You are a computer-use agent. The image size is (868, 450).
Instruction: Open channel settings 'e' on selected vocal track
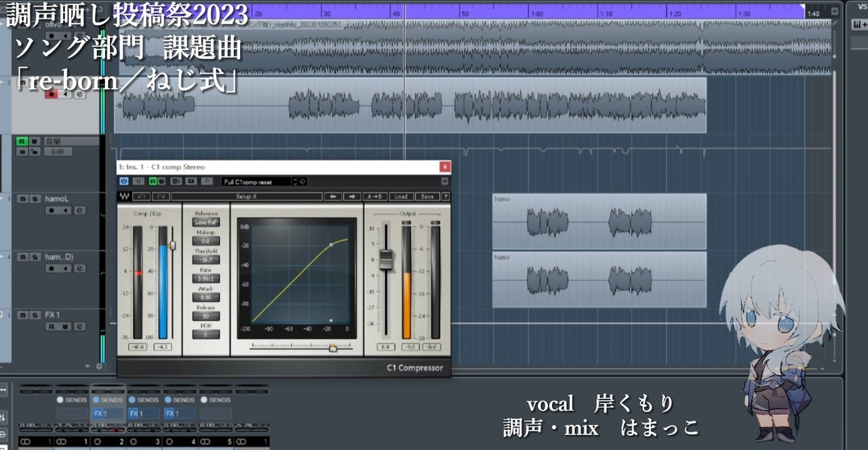[x=80, y=94]
